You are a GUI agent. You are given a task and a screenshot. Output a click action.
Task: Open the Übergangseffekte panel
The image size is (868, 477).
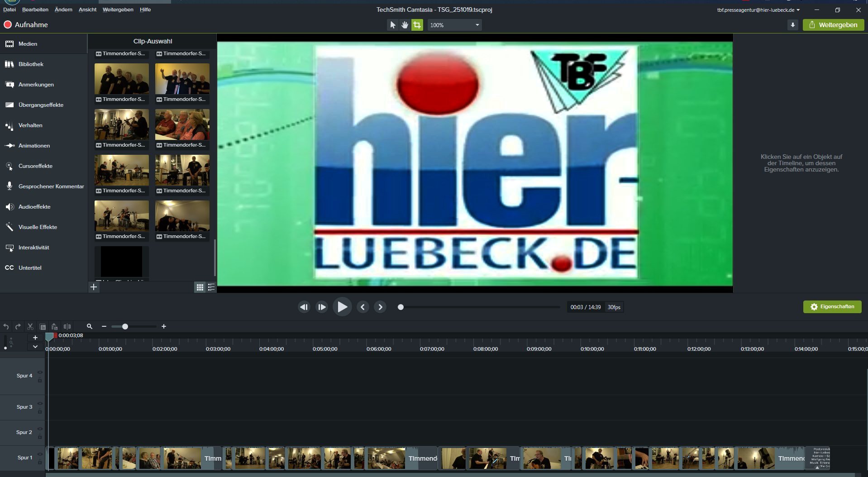[x=41, y=105]
